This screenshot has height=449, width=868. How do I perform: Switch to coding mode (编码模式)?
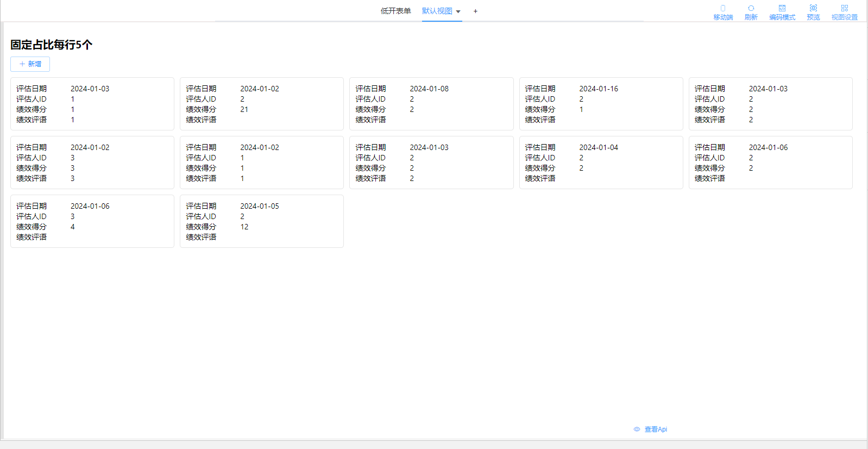(782, 9)
